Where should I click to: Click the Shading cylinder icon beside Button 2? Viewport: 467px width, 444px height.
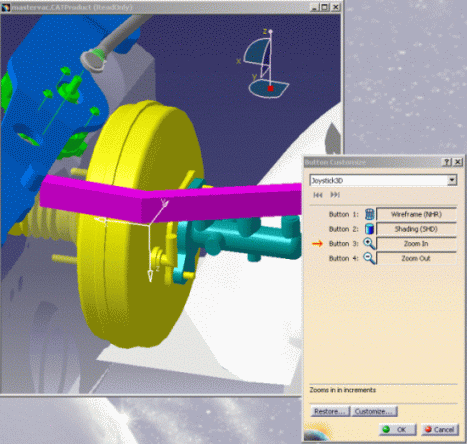pos(369,229)
